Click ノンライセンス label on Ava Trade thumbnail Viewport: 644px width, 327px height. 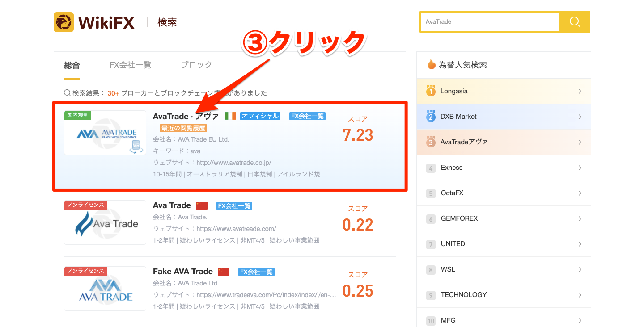pos(85,205)
